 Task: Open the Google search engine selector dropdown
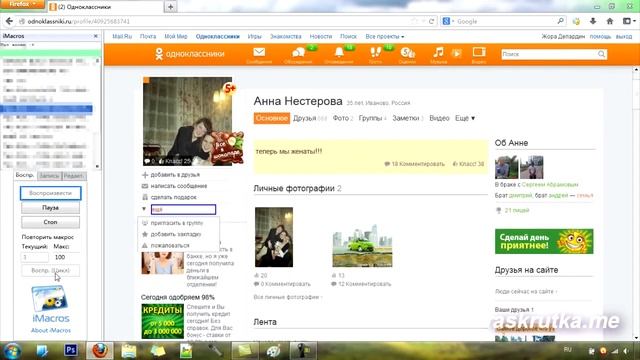(x=448, y=21)
